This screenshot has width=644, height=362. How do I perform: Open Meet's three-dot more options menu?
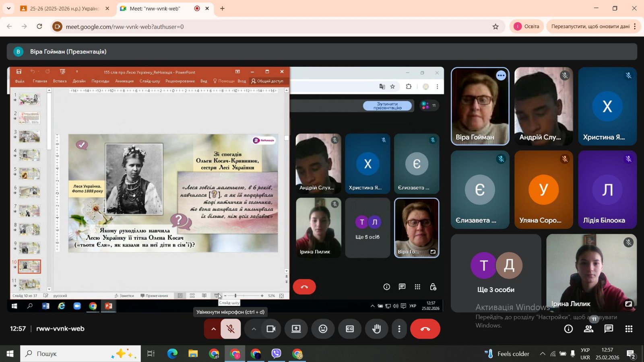tap(399, 329)
